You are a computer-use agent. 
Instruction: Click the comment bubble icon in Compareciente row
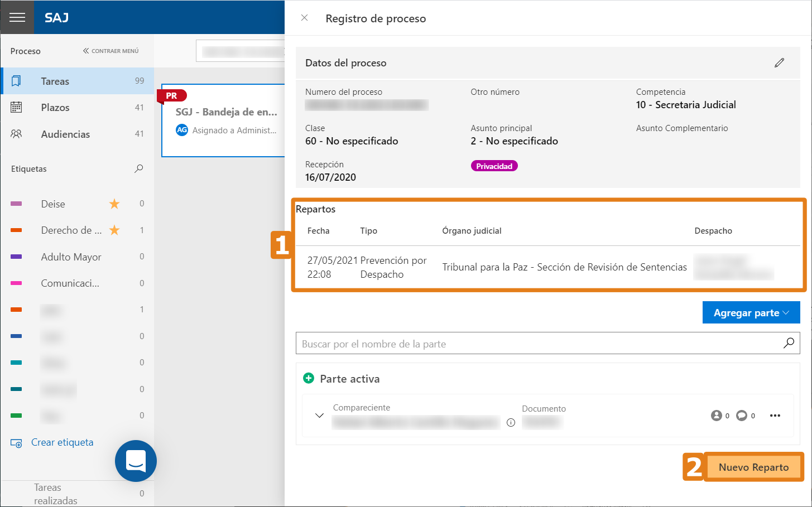pyautogui.click(x=741, y=416)
